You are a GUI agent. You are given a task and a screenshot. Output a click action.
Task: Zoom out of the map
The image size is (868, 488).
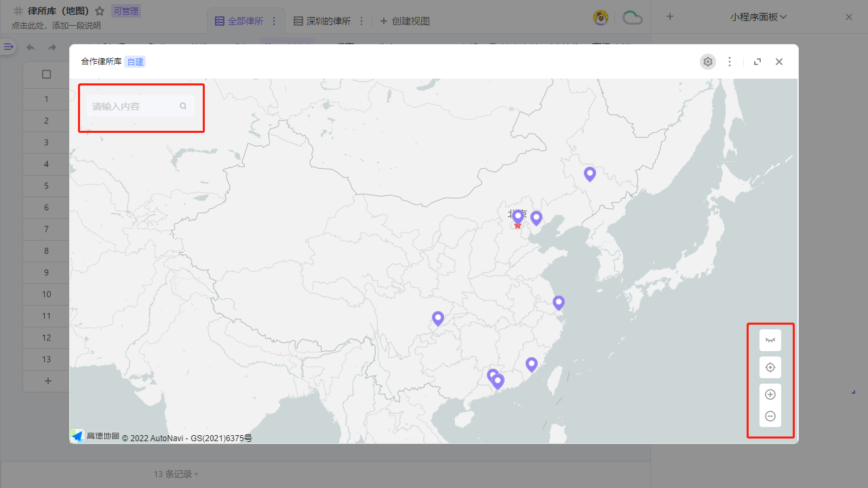tap(770, 415)
